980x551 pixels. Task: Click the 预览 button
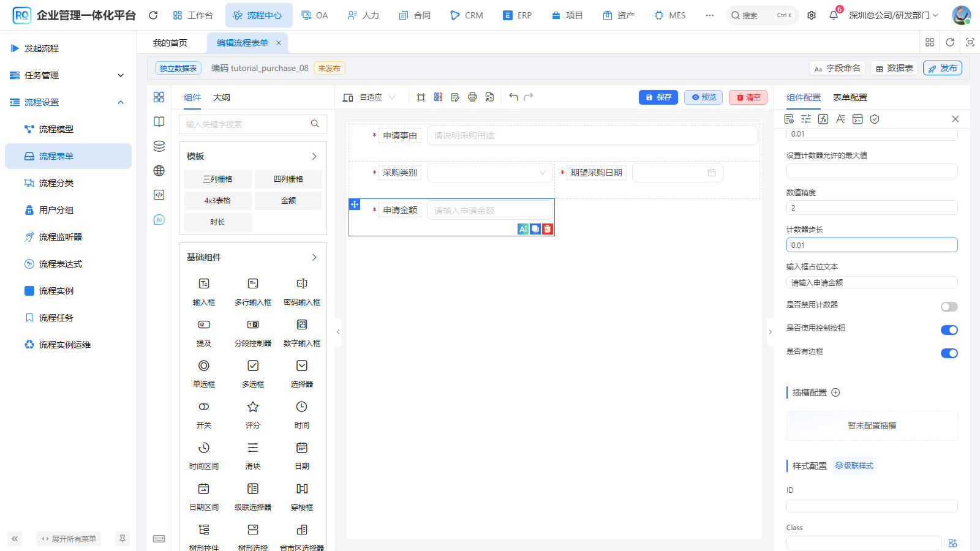(704, 97)
